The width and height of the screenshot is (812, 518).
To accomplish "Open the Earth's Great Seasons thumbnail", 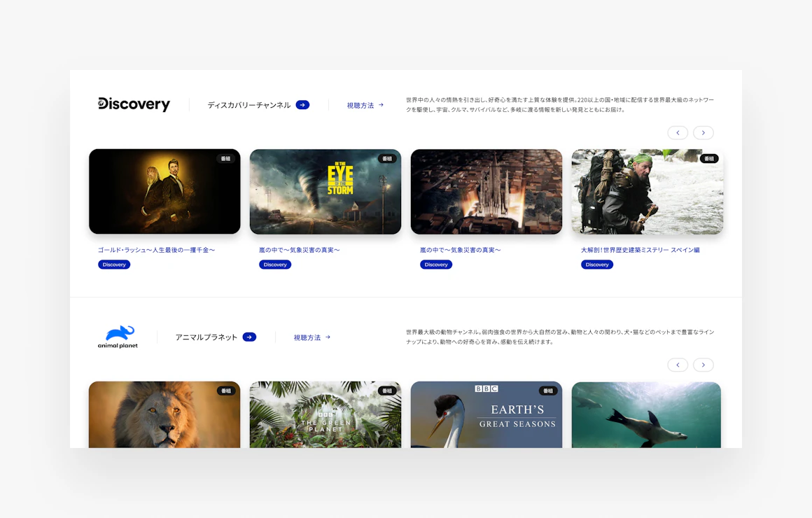I will click(x=486, y=414).
